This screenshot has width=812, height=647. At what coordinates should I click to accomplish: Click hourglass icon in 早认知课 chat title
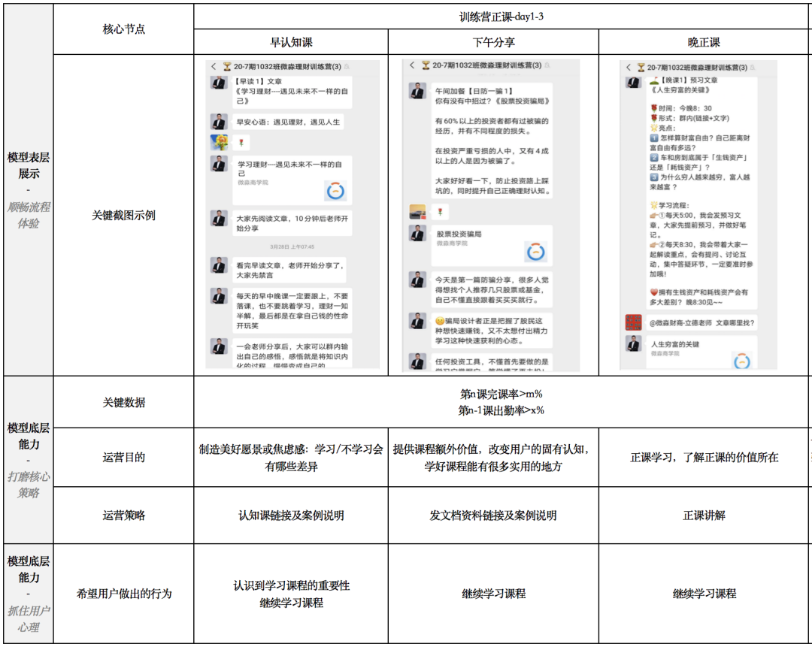coord(227,67)
